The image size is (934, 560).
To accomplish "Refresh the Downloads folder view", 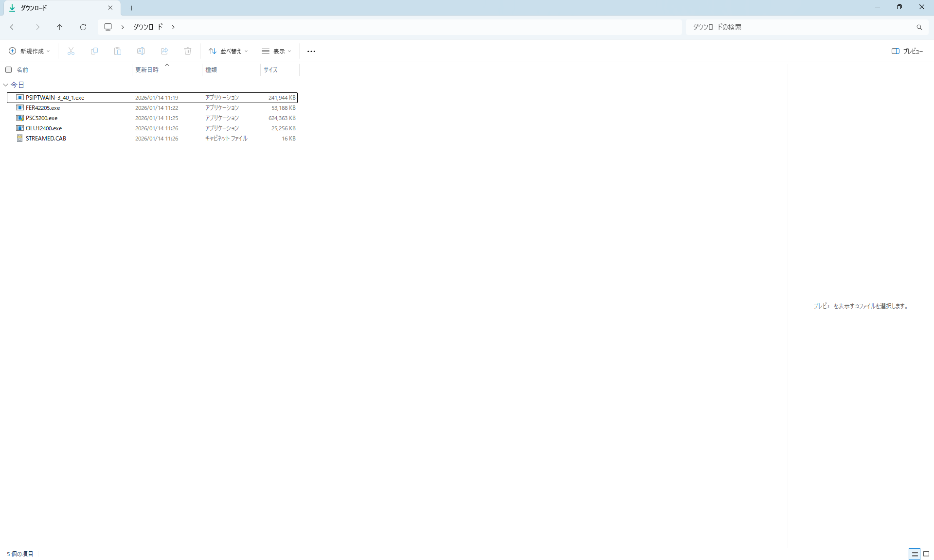I will [83, 27].
